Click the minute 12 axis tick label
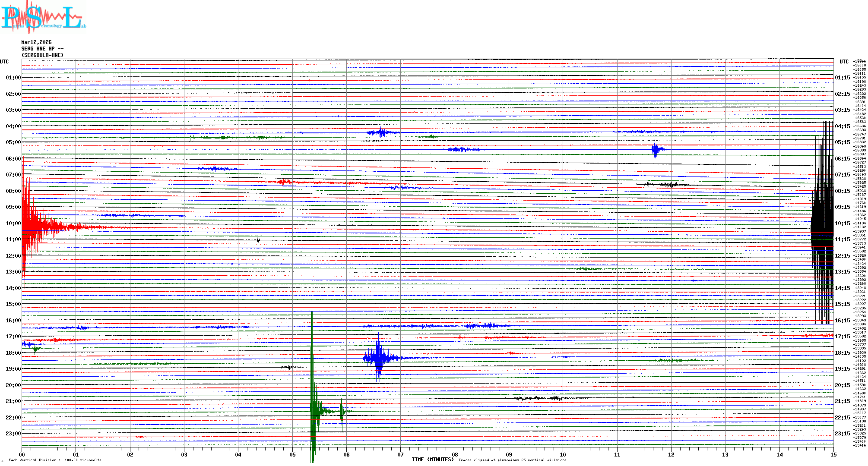This screenshot has height=466, width=868. point(671,455)
